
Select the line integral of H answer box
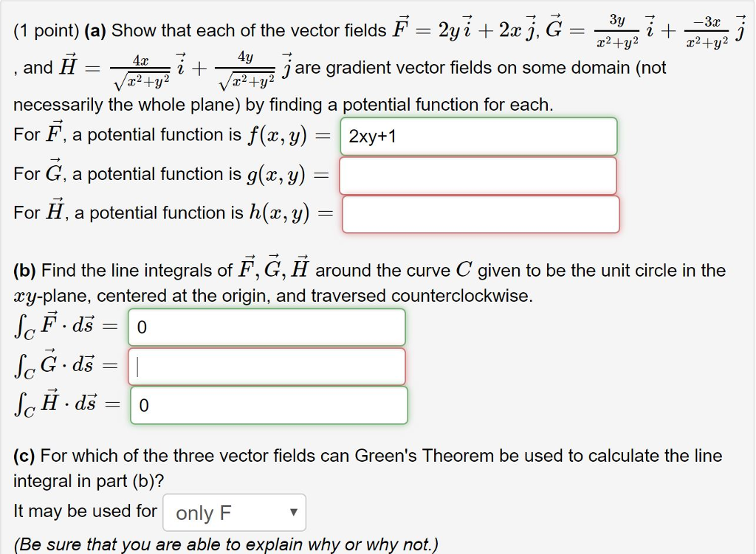tap(267, 405)
